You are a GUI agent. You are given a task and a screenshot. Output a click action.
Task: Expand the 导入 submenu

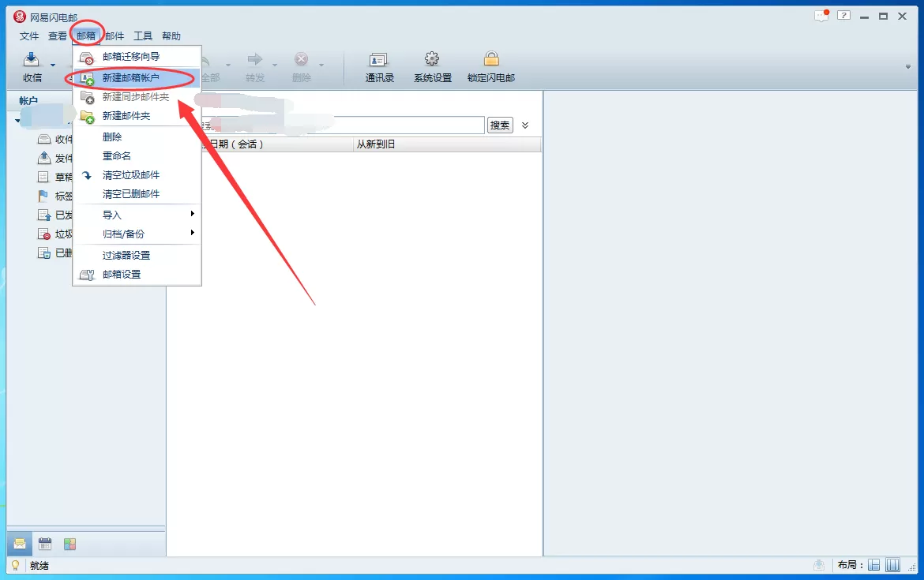click(137, 215)
